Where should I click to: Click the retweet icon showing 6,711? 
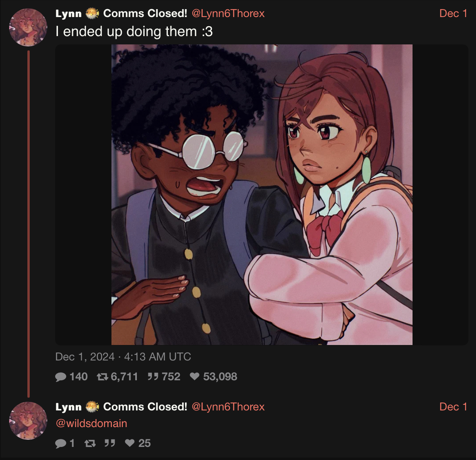tap(102, 377)
